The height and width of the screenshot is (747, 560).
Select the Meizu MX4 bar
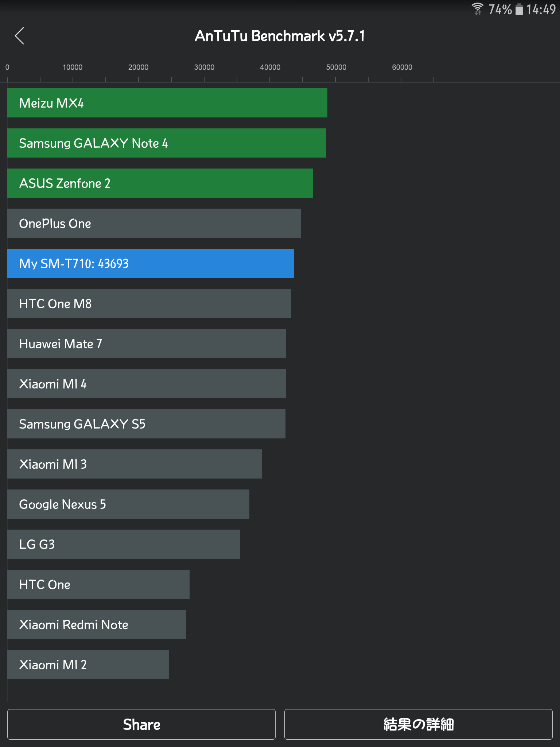[x=167, y=103]
